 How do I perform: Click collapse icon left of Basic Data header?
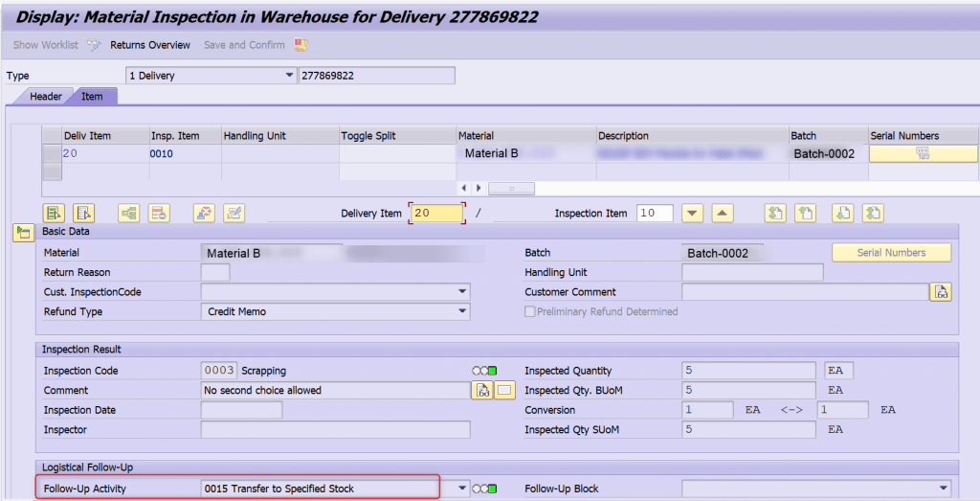23,234
